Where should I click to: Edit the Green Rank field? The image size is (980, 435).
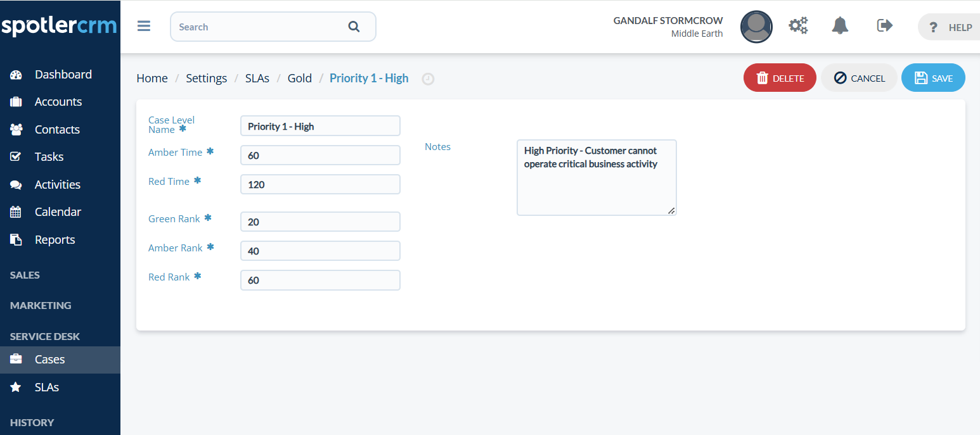click(x=320, y=222)
